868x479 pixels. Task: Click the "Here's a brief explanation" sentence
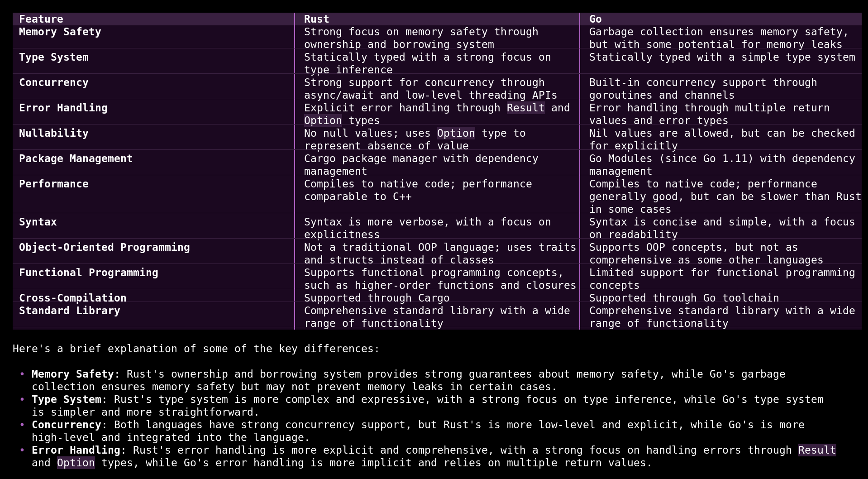(x=196, y=349)
